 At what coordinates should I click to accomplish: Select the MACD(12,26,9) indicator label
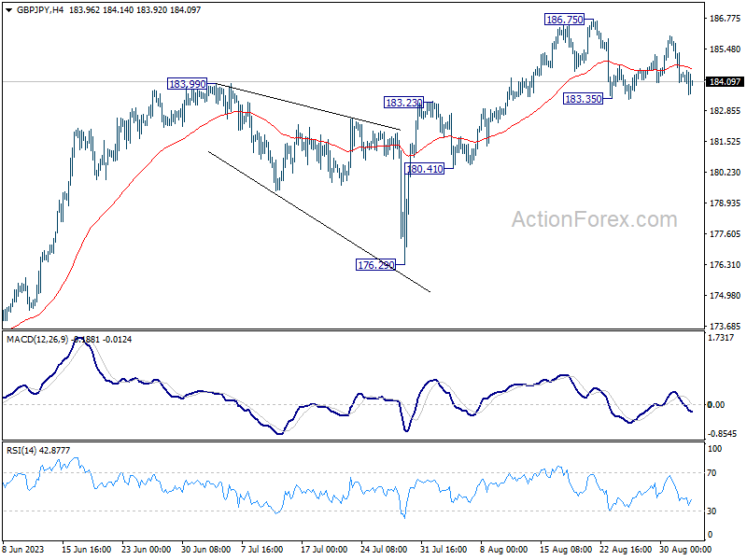click(x=37, y=340)
